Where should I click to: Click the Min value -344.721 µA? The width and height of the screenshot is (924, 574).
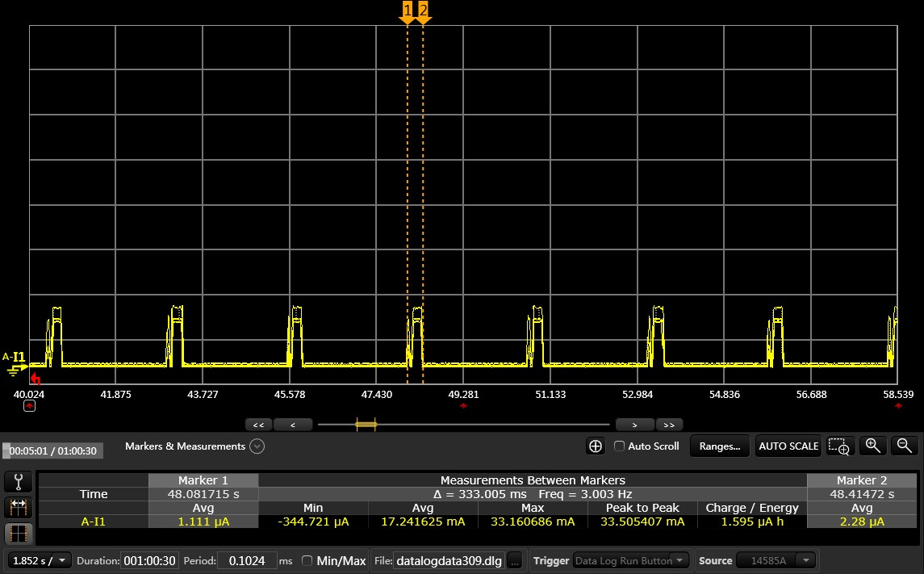click(x=313, y=522)
